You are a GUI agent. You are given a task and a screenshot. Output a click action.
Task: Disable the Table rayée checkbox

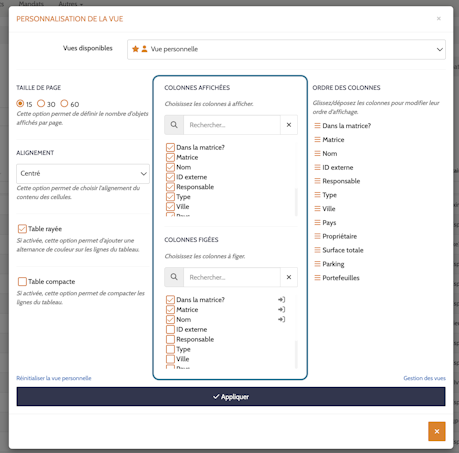pyautogui.click(x=22, y=229)
